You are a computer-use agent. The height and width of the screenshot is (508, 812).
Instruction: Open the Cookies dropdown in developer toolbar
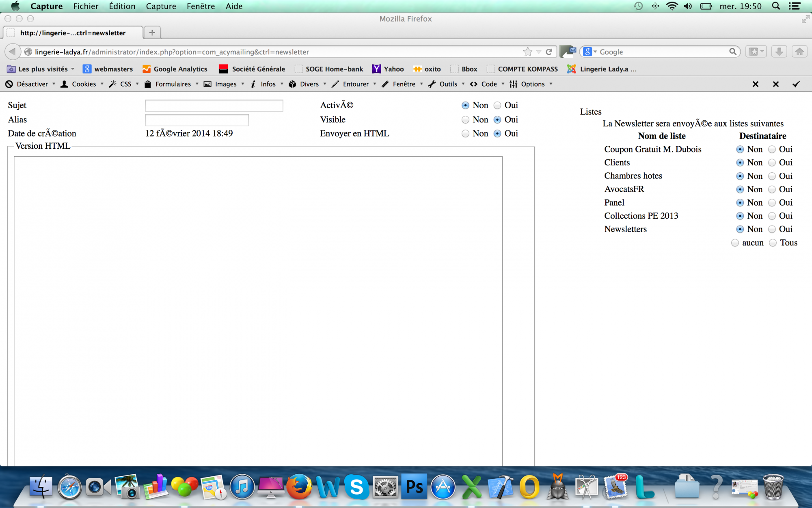tap(84, 84)
